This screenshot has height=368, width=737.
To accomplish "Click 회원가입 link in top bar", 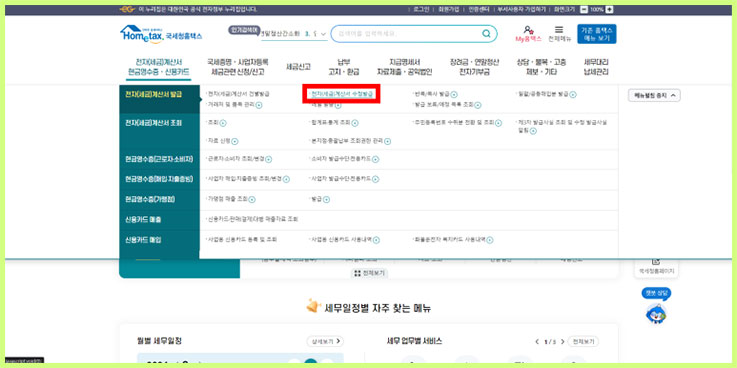I will (448, 9).
